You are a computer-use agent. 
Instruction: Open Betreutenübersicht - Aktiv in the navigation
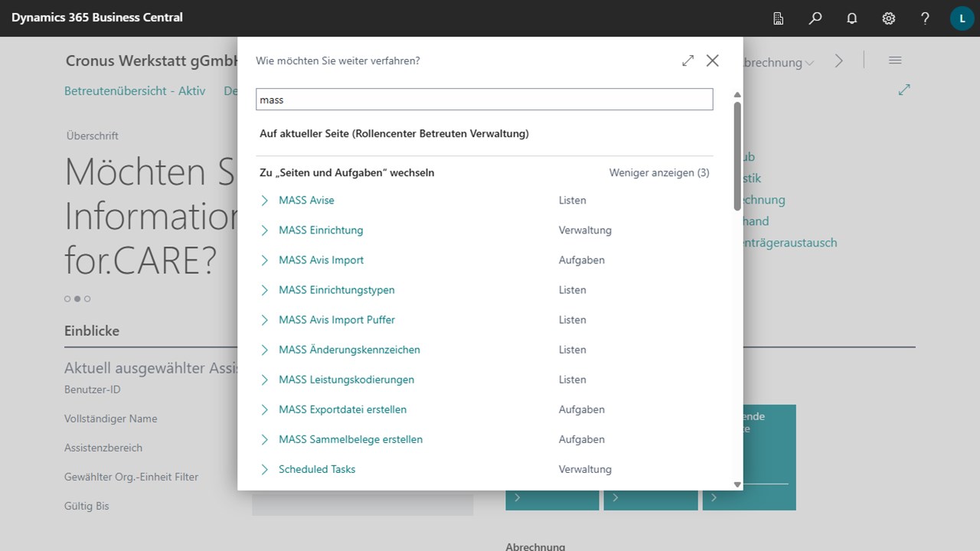click(135, 90)
